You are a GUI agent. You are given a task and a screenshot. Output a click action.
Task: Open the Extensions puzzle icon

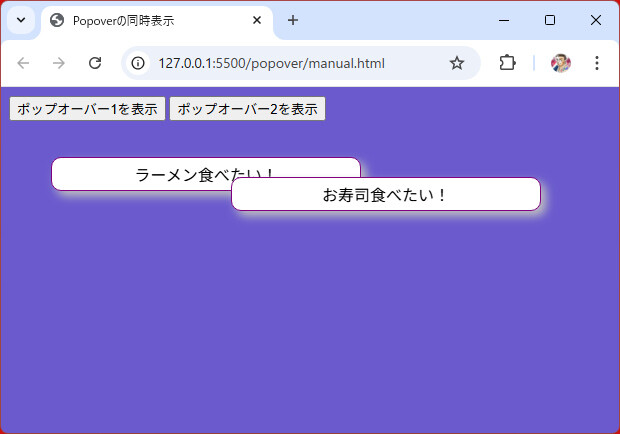[x=507, y=63]
